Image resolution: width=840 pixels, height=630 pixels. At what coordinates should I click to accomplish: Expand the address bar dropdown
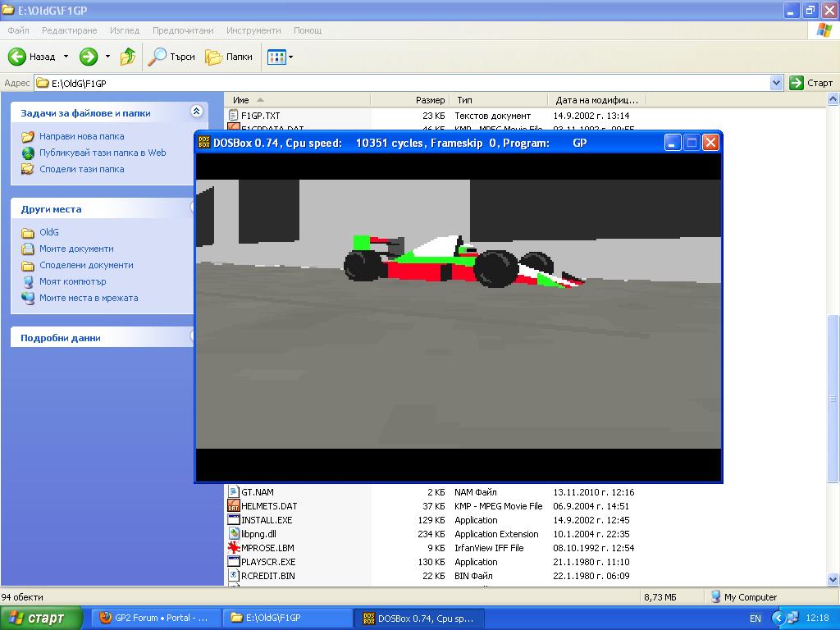click(x=776, y=83)
